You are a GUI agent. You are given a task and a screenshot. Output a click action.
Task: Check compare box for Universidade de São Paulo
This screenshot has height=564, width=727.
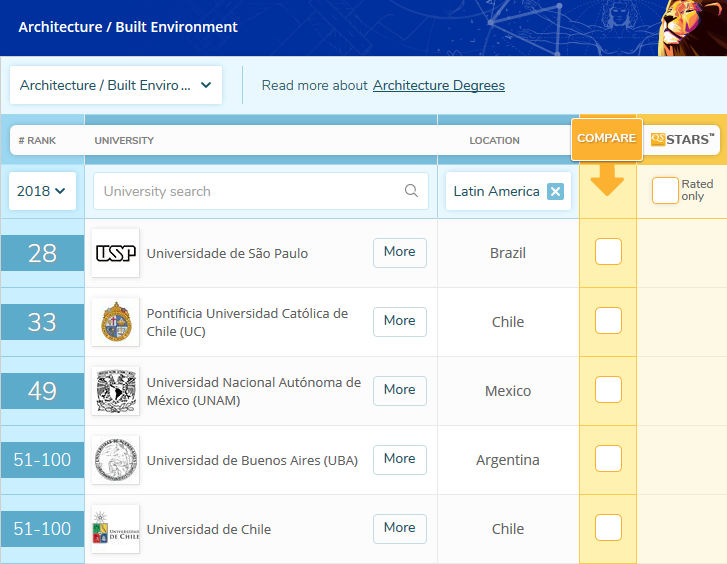(x=608, y=252)
